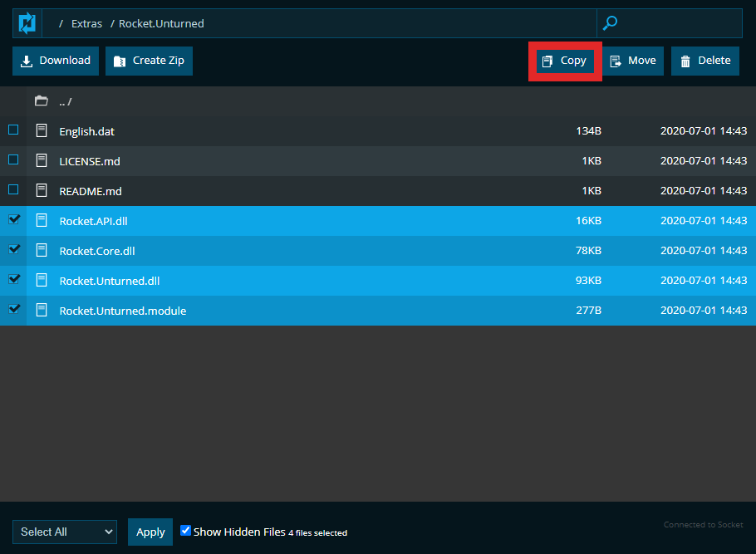Image resolution: width=756 pixels, height=554 pixels.
Task: Navigate to Extras in breadcrumb path
Action: tap(86, 24)
